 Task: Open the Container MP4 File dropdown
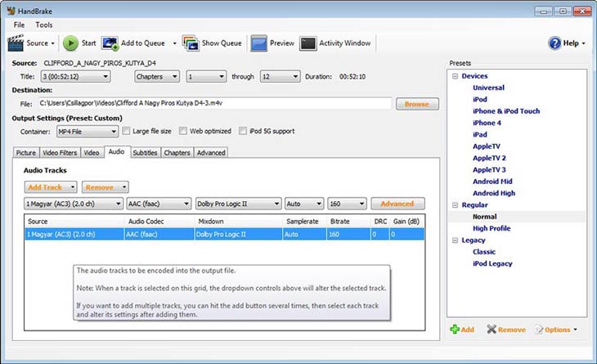tap(88, 131)
